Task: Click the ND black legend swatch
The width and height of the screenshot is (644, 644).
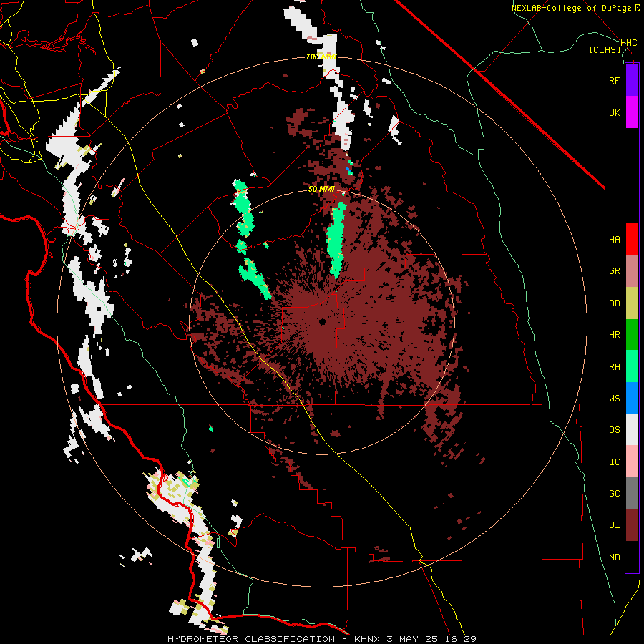Action: click(x=632, y=557)
